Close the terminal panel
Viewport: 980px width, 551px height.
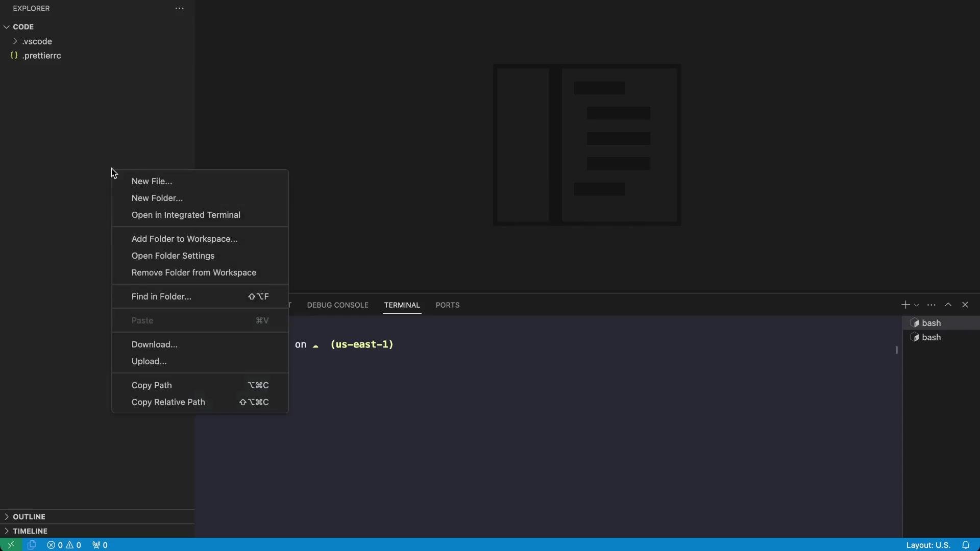(965, 305)
